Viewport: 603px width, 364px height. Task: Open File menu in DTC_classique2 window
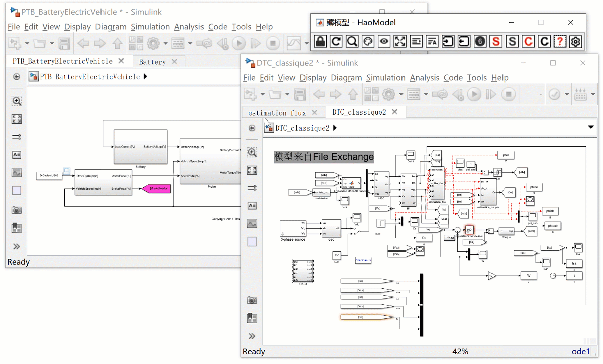[x=249, y=78]
